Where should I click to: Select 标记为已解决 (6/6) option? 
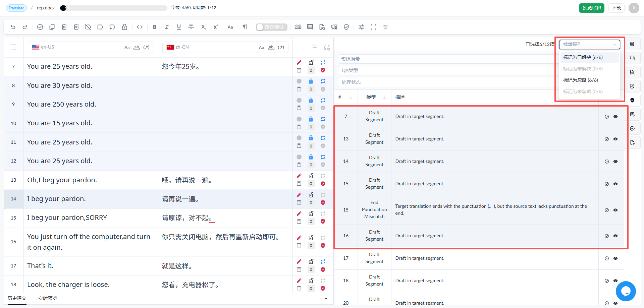click(589, 58)
